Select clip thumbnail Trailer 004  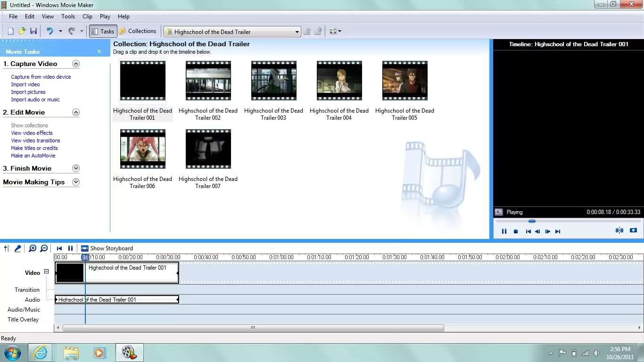click(x=339, y=81)
